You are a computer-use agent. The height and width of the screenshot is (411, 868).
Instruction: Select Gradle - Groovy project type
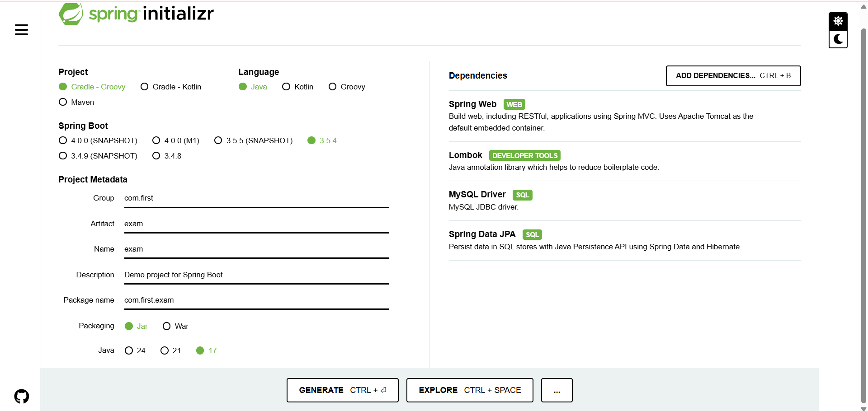click(x=92, y=87)
